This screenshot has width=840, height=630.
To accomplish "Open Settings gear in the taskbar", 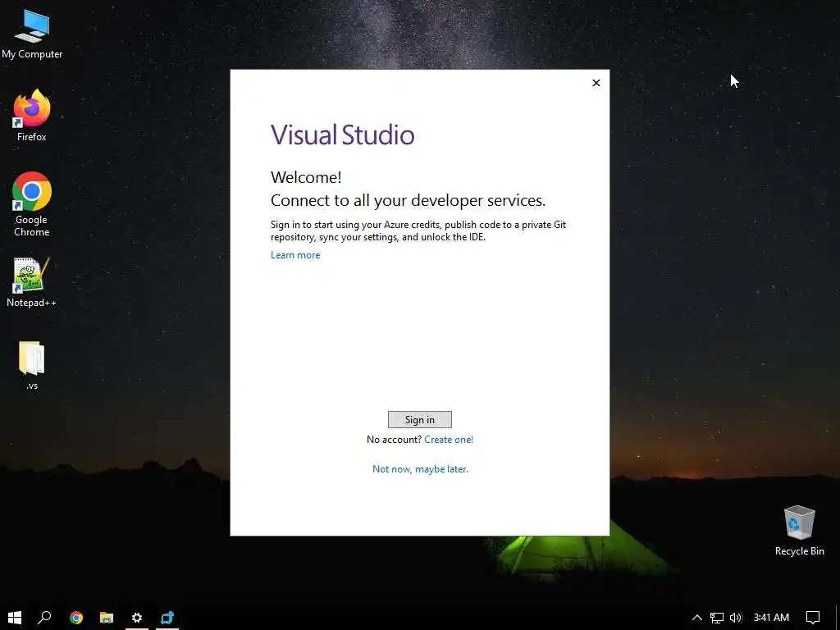I will tap(137, 618).
